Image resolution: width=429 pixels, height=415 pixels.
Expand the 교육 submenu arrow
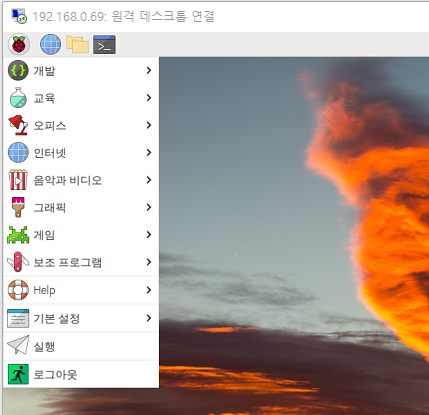coord(149,98)
